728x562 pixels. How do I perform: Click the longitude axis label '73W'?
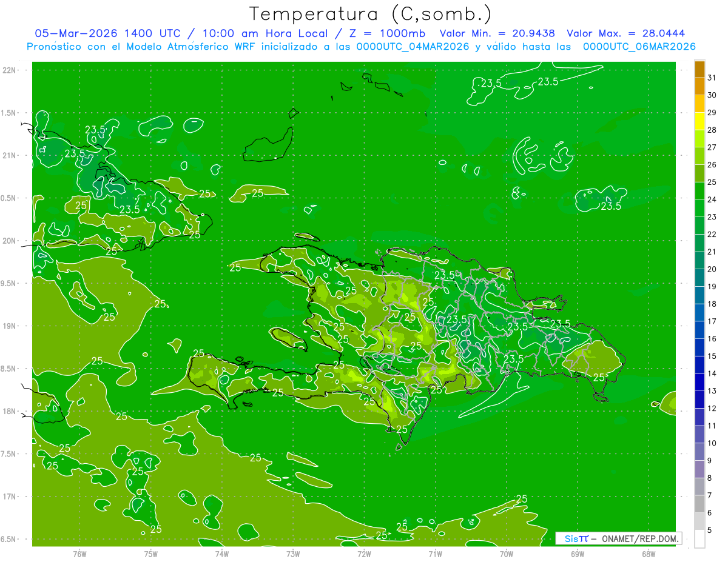(x=293, y=554)
